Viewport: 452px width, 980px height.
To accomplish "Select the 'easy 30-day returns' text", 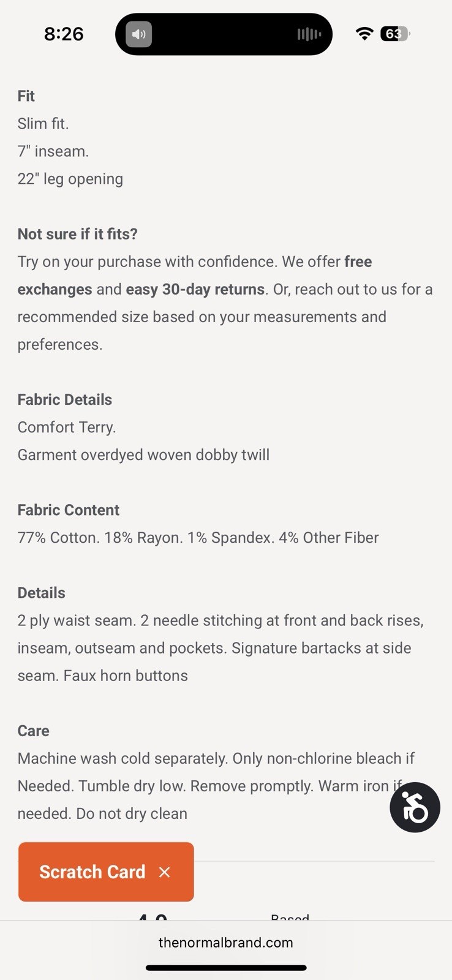I will pos(195,289).
